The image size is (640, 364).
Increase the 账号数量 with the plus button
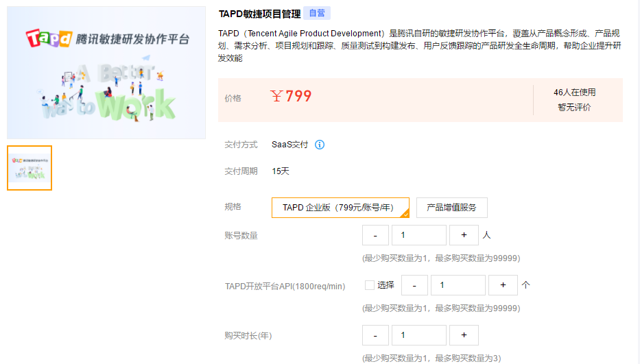click(464, 235)
